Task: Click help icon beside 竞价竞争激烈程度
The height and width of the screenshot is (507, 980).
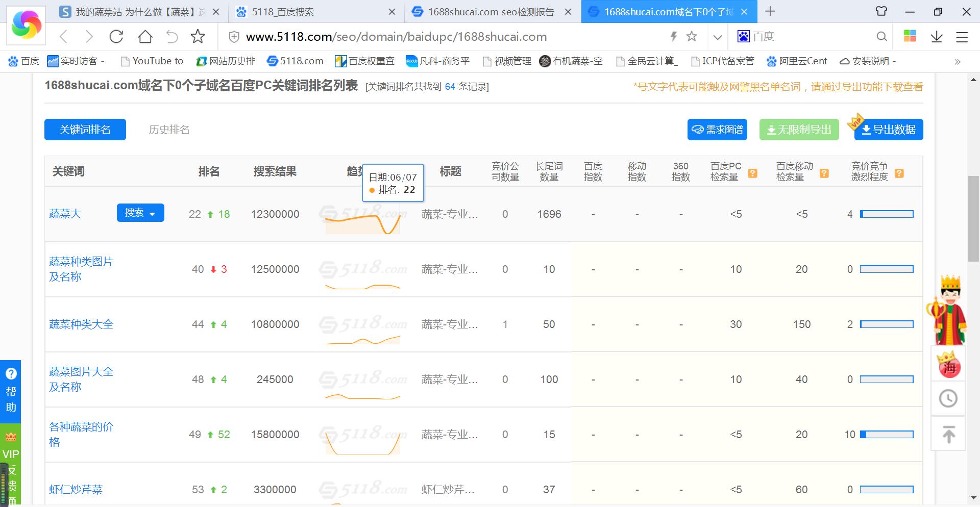Action: [x=899, y=173]
